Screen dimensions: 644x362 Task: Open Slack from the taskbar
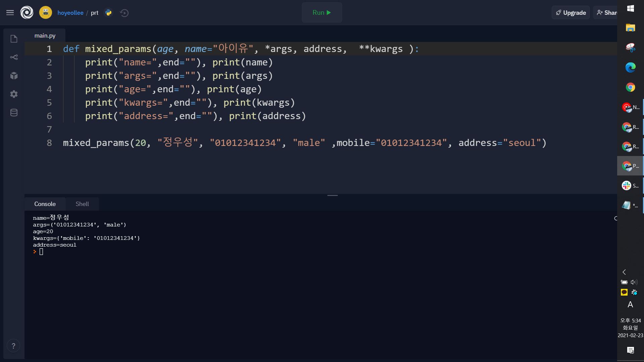pyautogui.click(x=630, y=186)
